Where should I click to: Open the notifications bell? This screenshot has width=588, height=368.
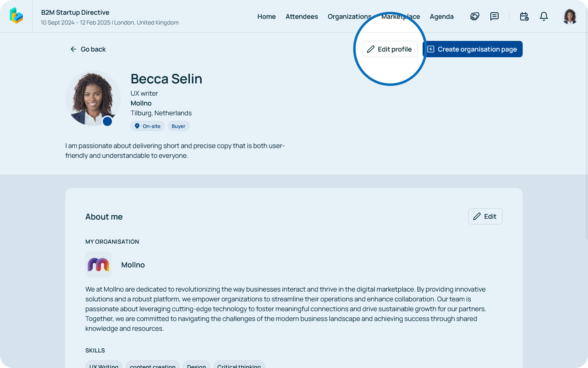click(544, 16)
